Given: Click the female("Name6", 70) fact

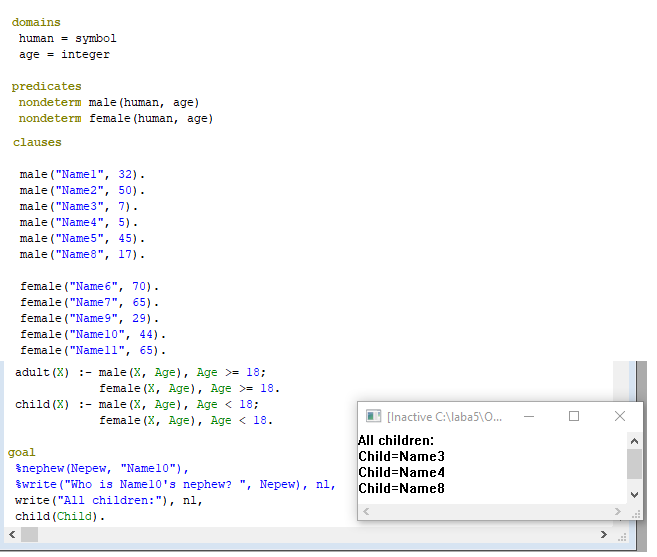Looking at the screenshot, I should tap(90, 286).
